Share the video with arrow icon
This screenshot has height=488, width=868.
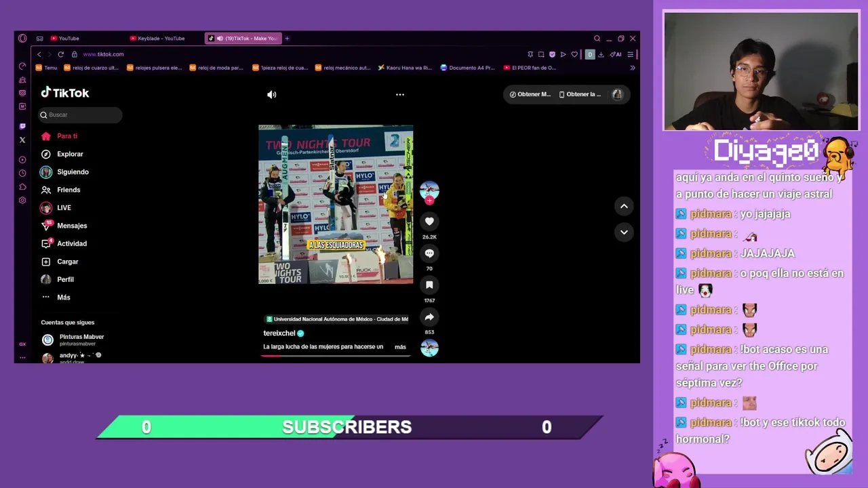429,317
